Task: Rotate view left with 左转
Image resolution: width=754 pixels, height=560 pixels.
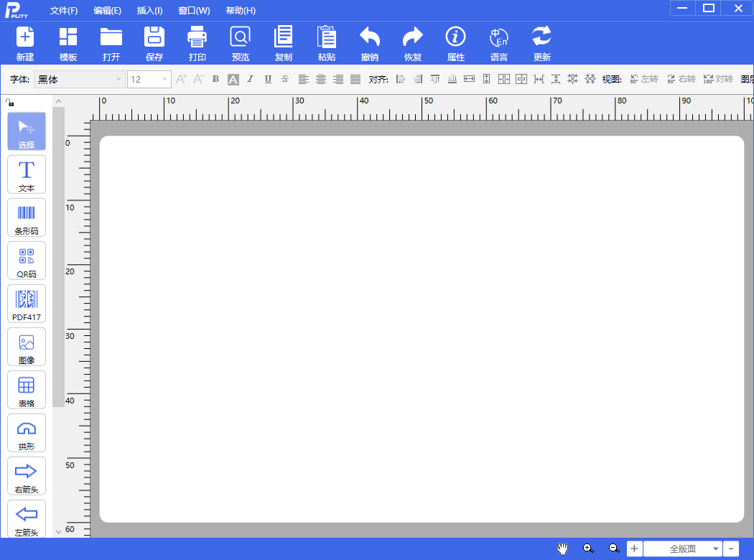Action: pos(644,79)
